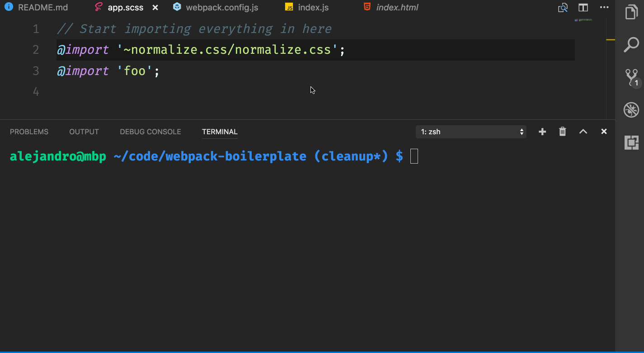This screenshot has width=644, height=353.
Task: Maximize the panel with chevron up icon
Action: pos(583,132)
